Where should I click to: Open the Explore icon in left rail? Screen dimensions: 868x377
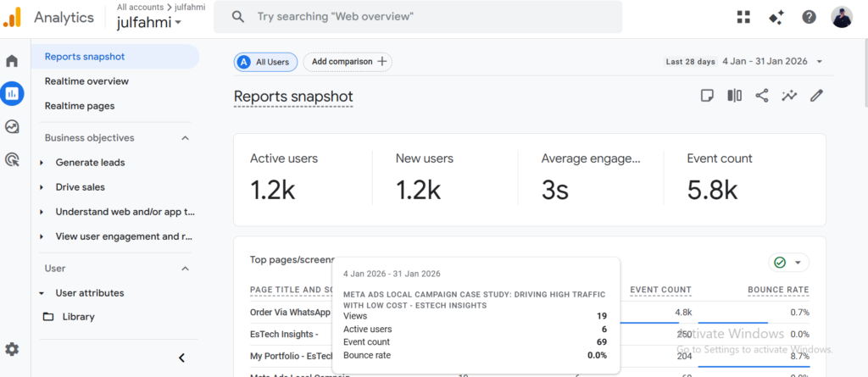point(12,126)
